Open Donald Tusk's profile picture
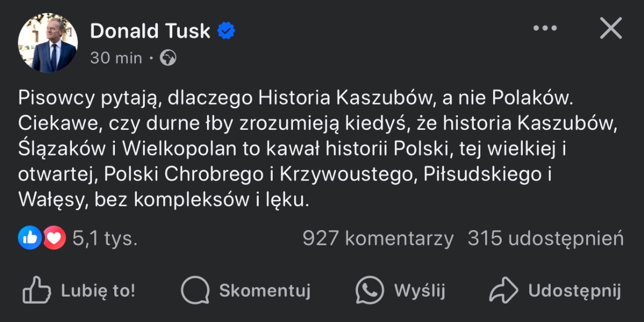644x322 pixels. pyautogui.click(x=48, y=43)
